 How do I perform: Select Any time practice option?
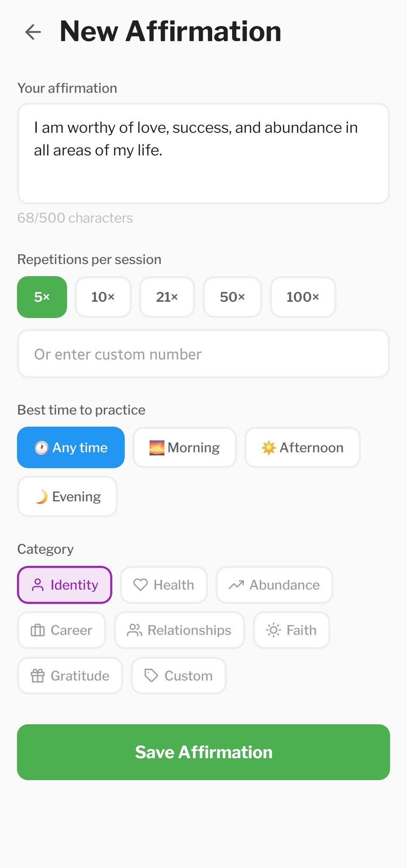tap(71, 448)
